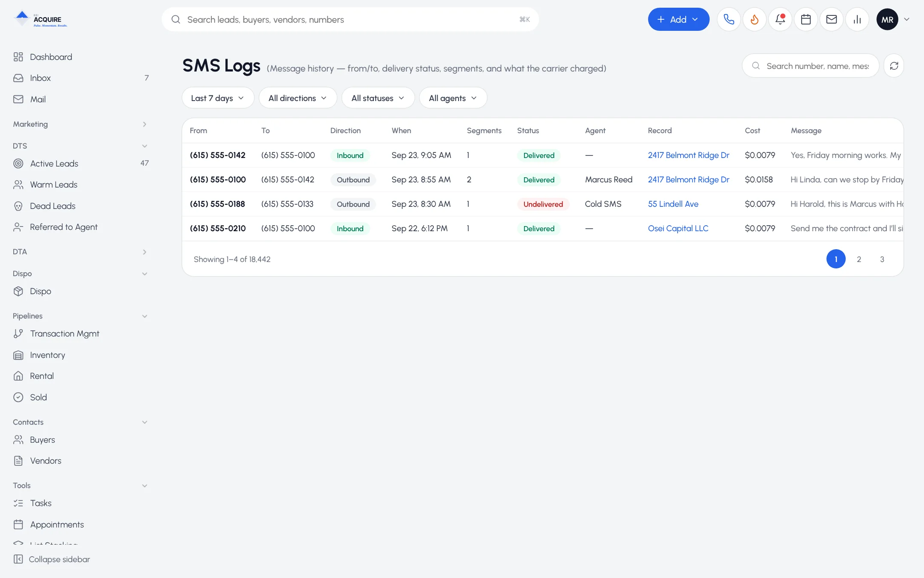Go to Inbox in sidebar
This screenshot has height=578, width=924.
point(80,78)
